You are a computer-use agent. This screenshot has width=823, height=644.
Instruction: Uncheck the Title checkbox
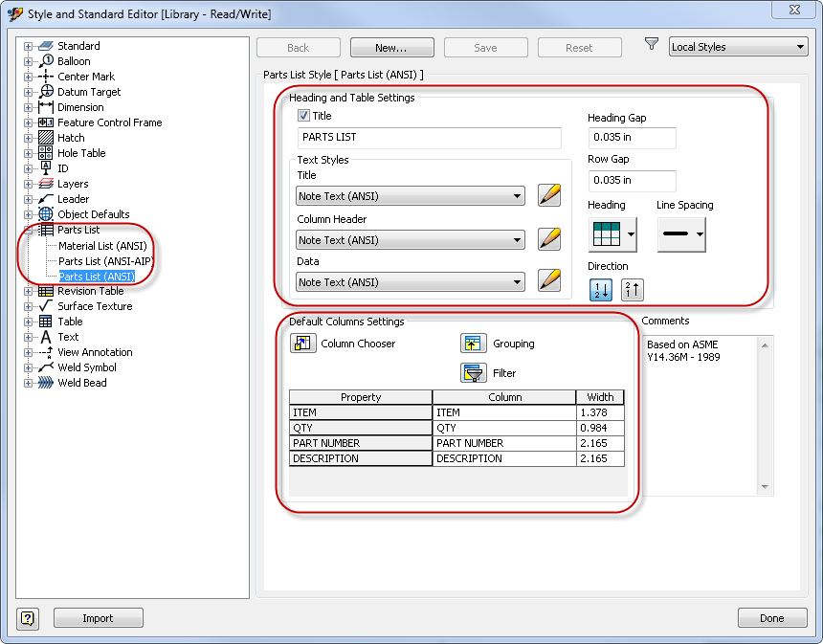tap(303, 116)
